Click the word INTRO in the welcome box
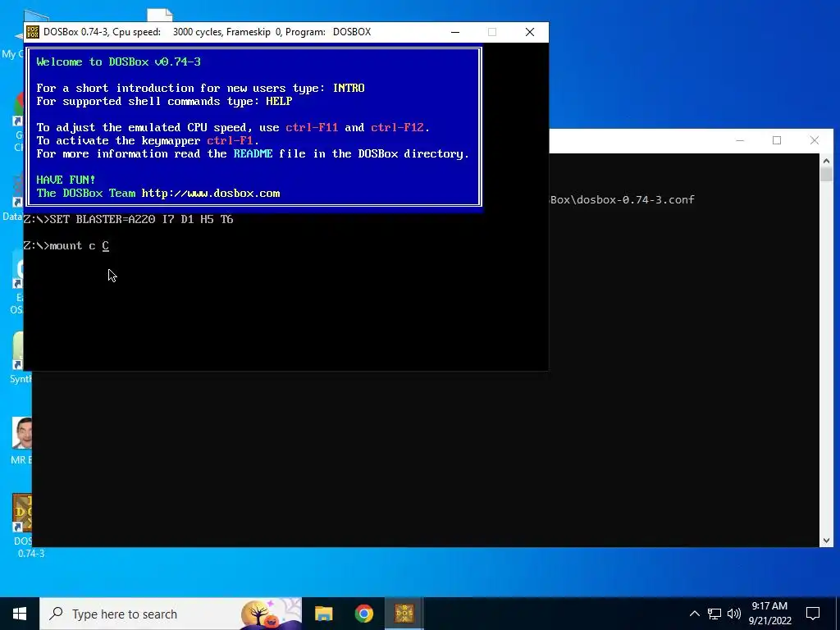The width and height of the screenshot is (840, 630). 349,89
